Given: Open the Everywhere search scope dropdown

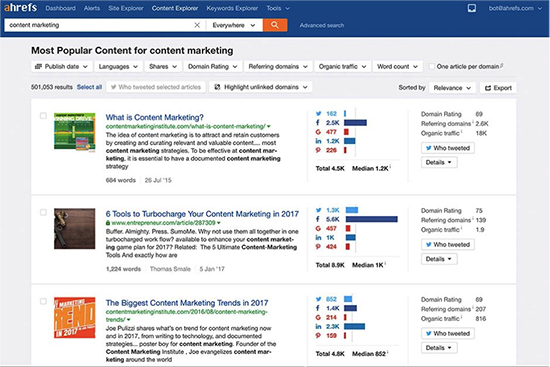Looking at the screenshot, I should [234, 25].
